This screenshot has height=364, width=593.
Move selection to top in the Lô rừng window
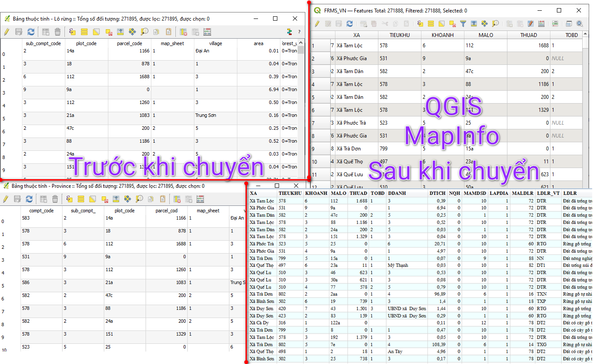(120, 31)
